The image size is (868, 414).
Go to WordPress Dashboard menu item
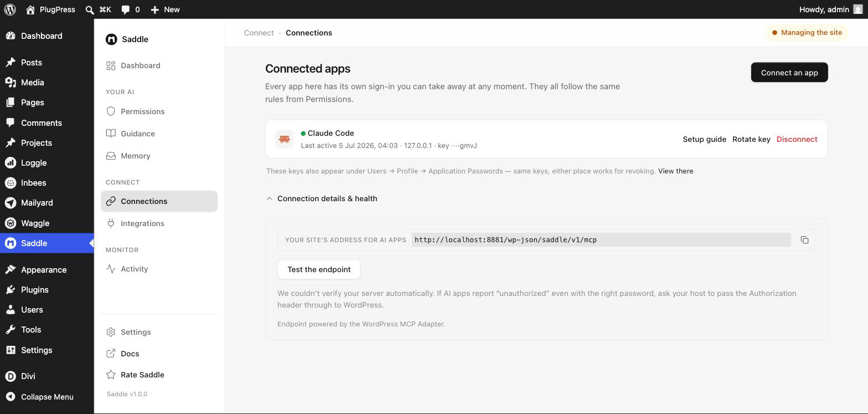[47, 36]
